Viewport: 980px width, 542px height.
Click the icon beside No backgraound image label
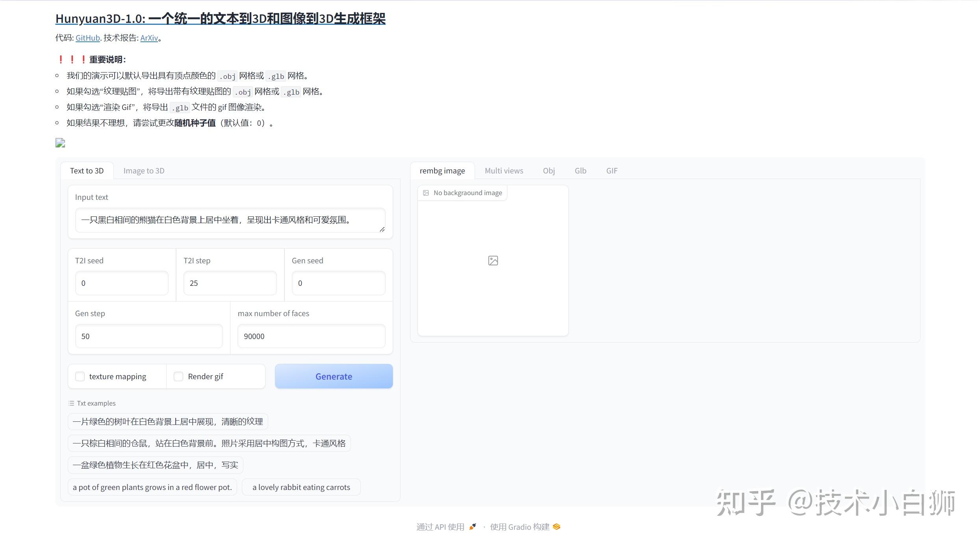click(x=426, y=193)
